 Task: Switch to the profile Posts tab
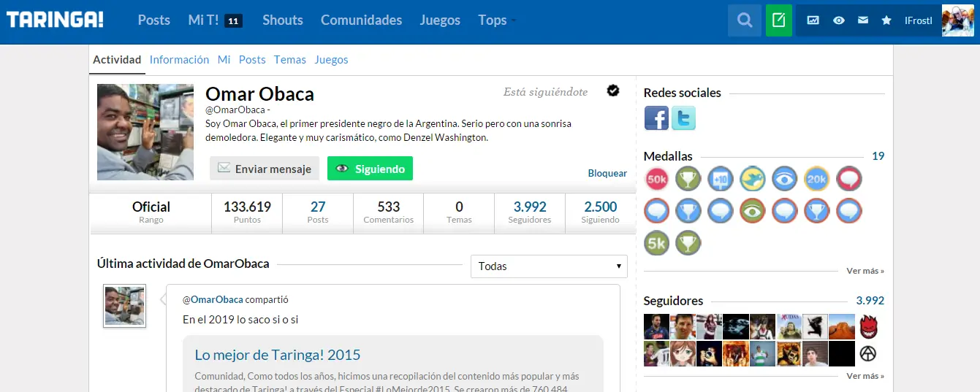coord(252,60)
